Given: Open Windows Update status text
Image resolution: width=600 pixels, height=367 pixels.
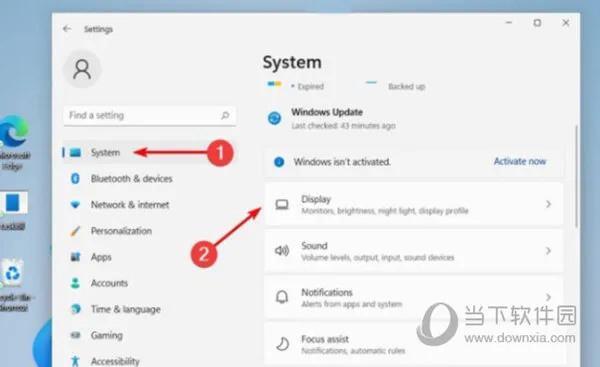Looking at the screenshot, I should click(x=343, y=119).
